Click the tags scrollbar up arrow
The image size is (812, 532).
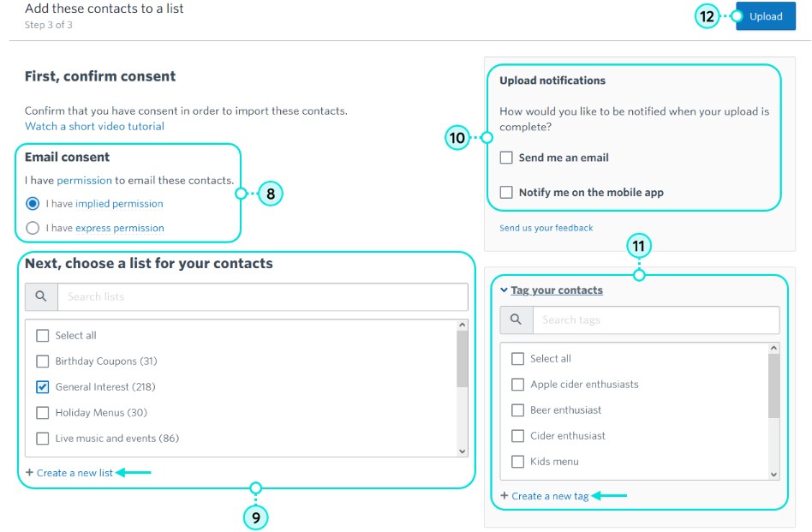tap(773, 348)
